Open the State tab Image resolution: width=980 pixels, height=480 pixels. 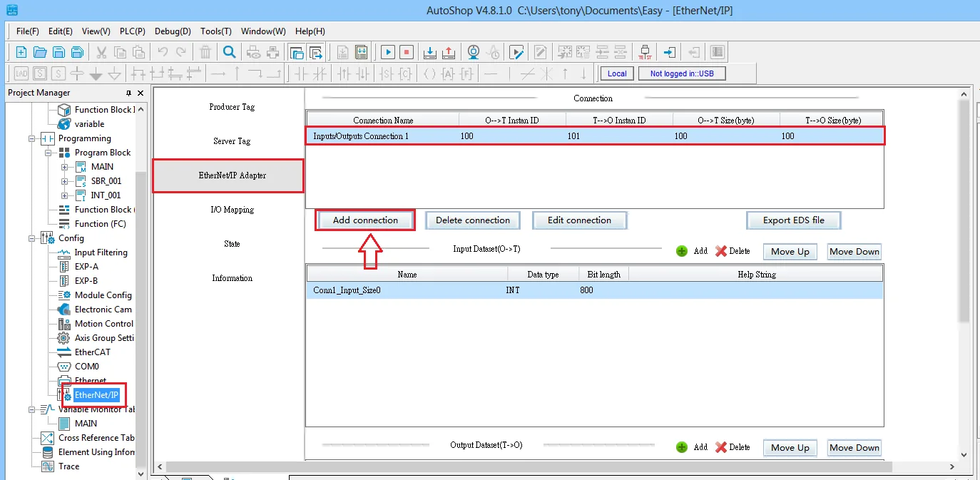coord(232,244)
